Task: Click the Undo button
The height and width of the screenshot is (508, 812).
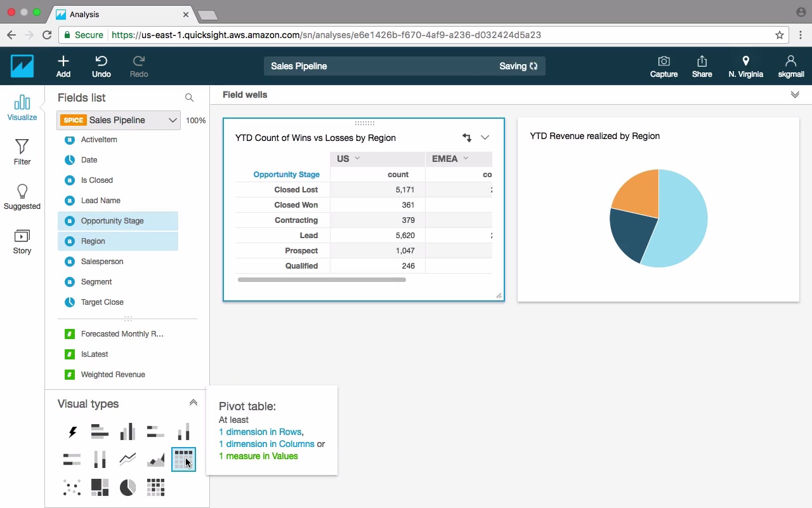Action: 101,66
